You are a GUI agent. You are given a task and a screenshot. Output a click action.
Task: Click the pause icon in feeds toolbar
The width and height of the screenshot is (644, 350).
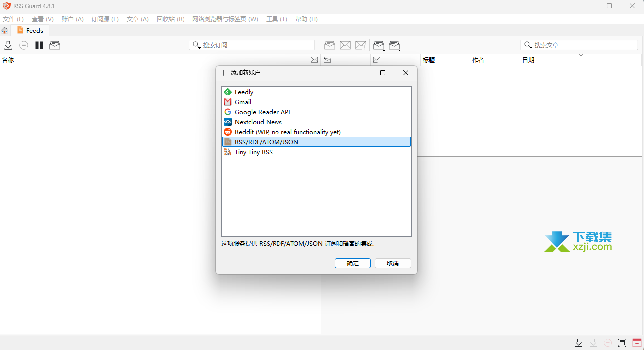39,45
